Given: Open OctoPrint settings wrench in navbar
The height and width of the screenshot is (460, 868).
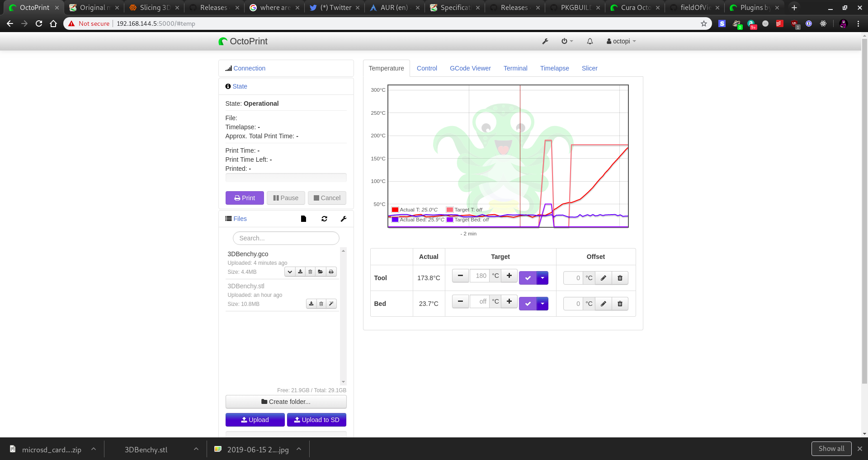Looking at the screenshot, I should pos(545,41).
